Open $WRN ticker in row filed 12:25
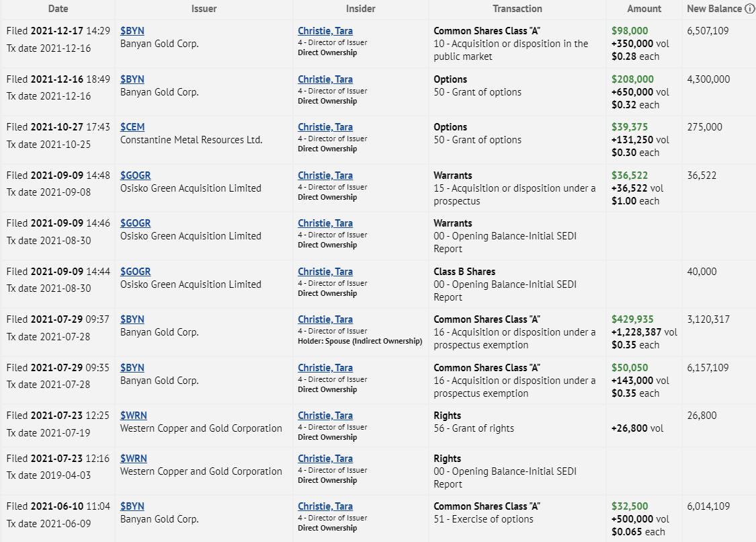756x542 pixels. [x=134, y=415]
